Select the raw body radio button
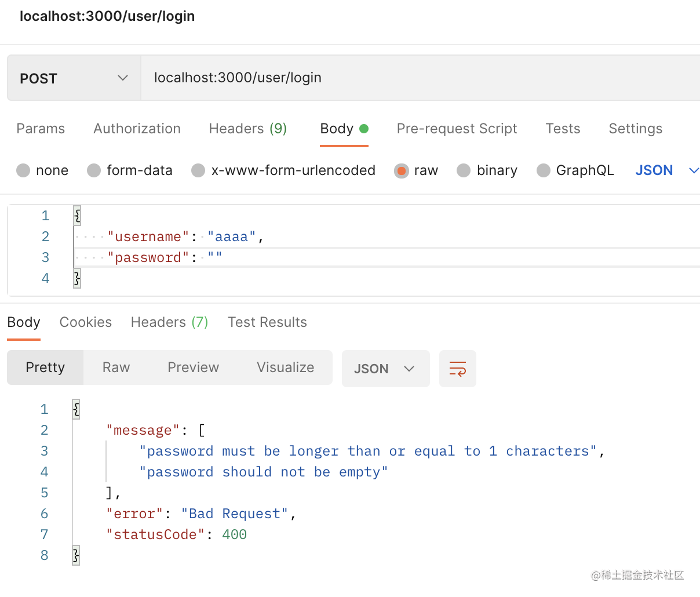This screenshot has width=700, height=597. click(401, 170)
